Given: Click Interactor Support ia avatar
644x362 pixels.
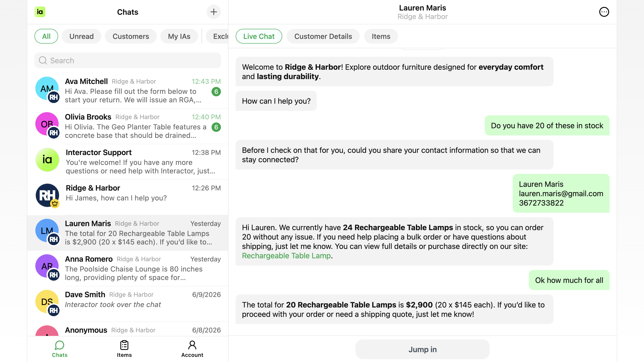Looking at the screenshot, I should [47, 160].
